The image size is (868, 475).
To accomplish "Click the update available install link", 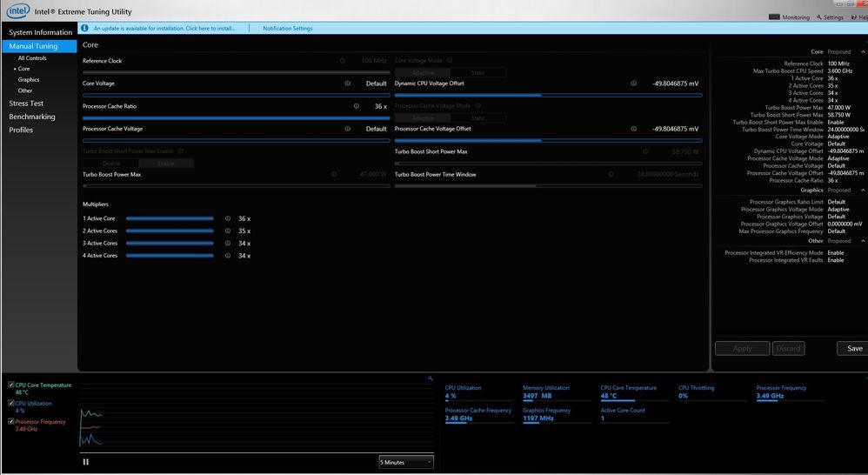I will 164,28.
